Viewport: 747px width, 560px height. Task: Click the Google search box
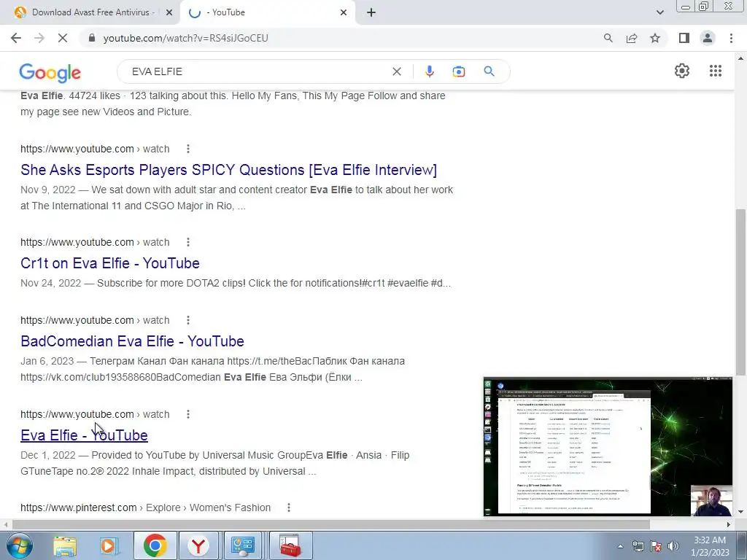pos(258,71)
